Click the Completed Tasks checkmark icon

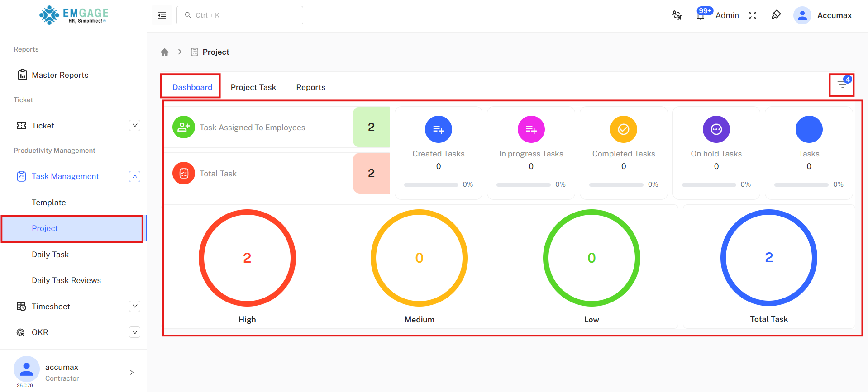pos(623,129)
